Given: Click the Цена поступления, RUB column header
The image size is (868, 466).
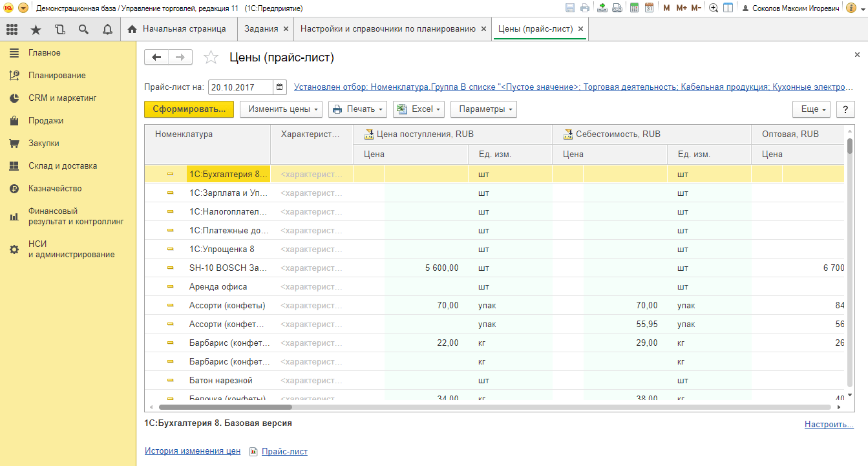Looking at the screenshot, I should click(x=452, y=134).
